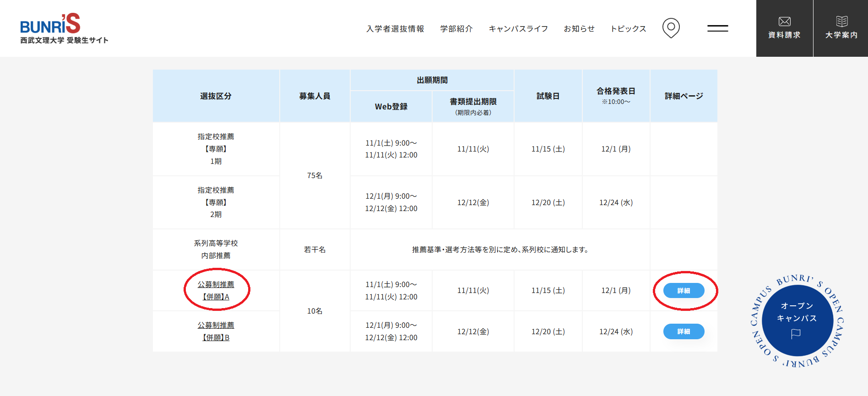Open the hamburger menu
This screenshot has width=868, height=396.
point(717,28)
